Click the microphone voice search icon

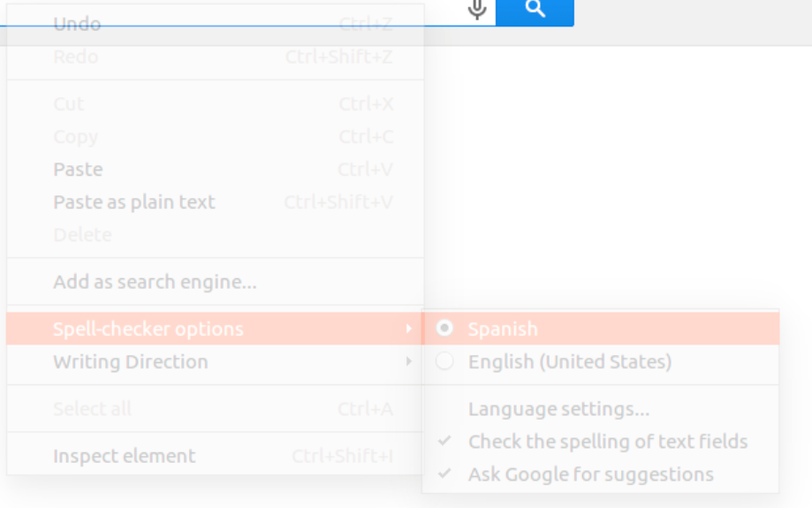[x=476, y=9]
